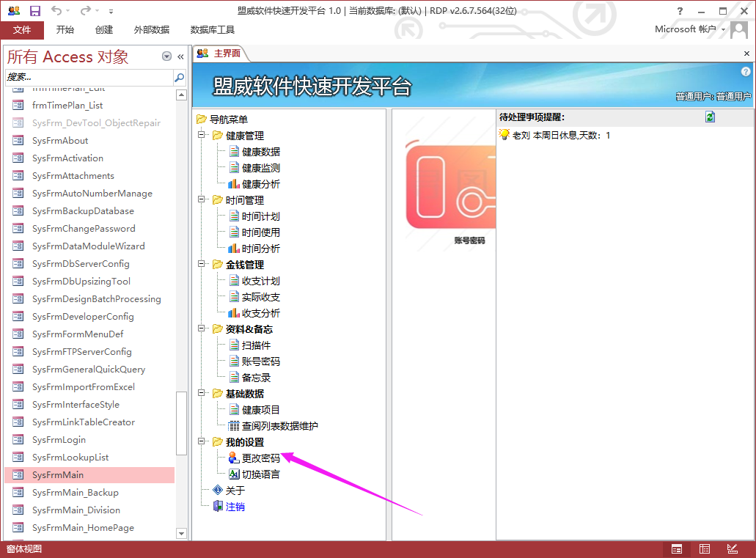Click the info icon for 关于
Viewport: 756px width, 558px height.
(x=218, y=490)
